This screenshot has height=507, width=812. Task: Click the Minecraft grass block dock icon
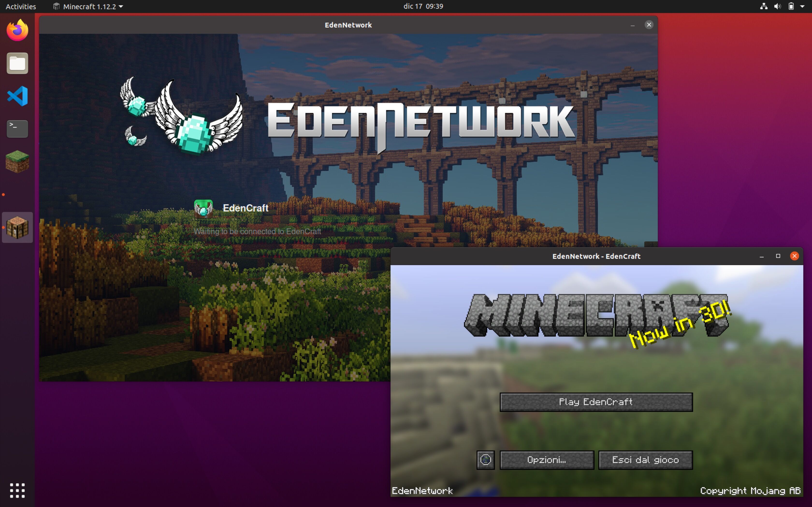point(17,161)
